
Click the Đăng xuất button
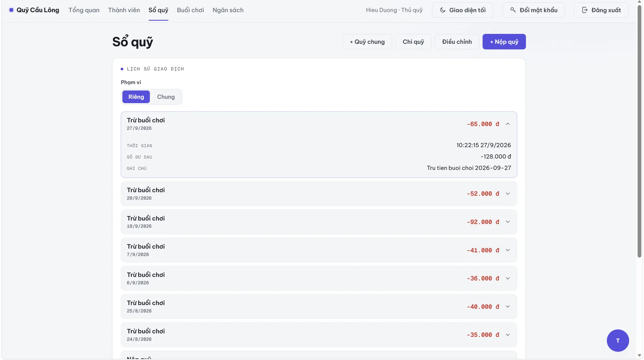coord(601,10)
